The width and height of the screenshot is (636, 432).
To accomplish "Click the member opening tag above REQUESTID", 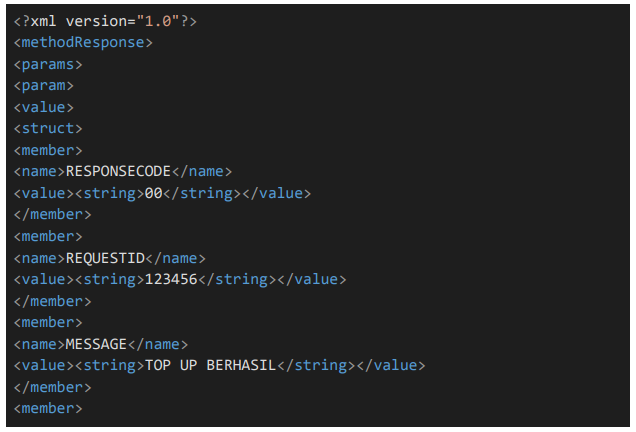I will coord(49,236).
